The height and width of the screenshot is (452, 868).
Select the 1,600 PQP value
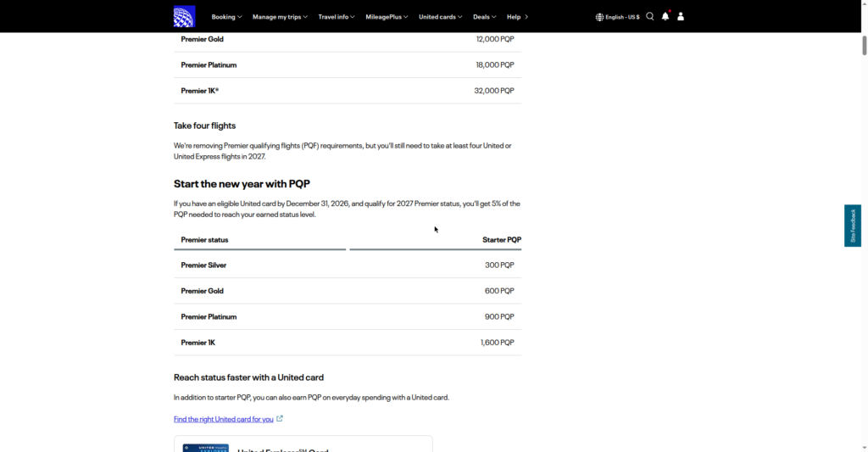click(497, 343)
